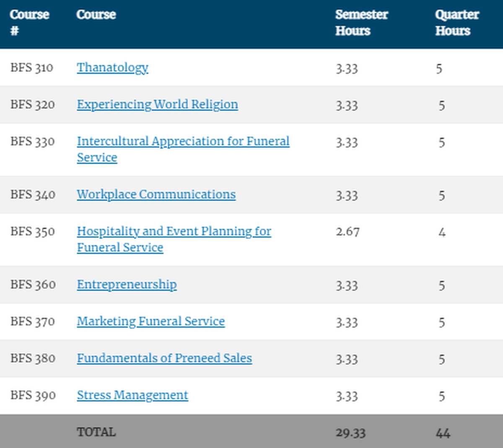Click Stress Management's quarter hours value 5
Viewport: 503px width, 448px height.
pos(442,396)
